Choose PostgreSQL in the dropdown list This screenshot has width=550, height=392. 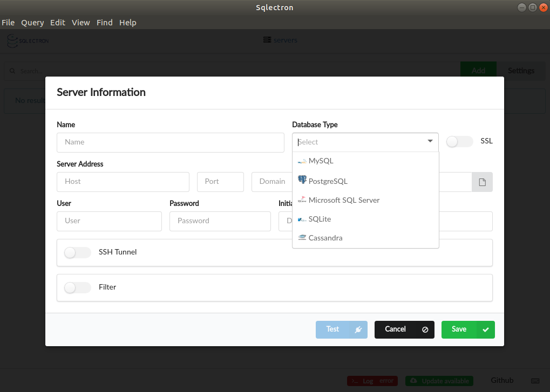click(x=365, y=181)
